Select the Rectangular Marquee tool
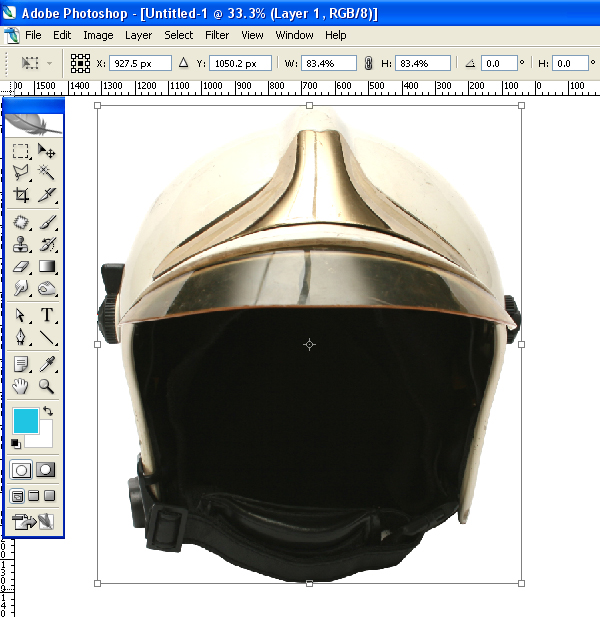This screenshot has height=617, width=600. pyautogui.click(x=20, y=151)
